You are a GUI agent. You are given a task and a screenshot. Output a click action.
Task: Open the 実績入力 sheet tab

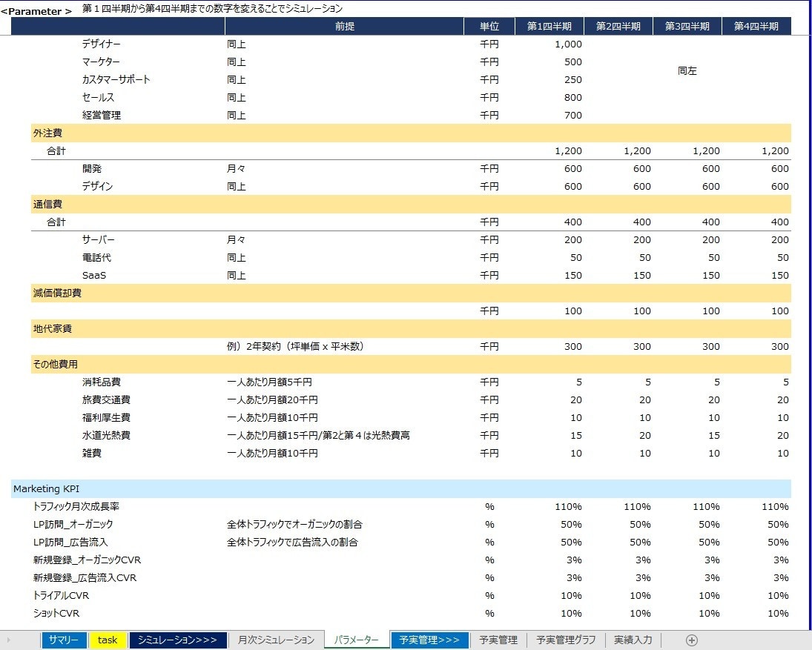(633, 640)
